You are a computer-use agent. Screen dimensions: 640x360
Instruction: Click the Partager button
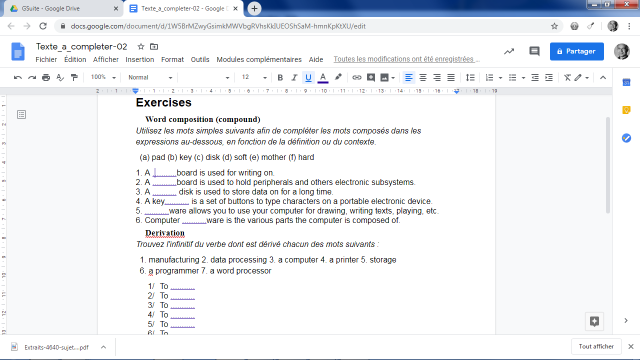coord(577,51)
